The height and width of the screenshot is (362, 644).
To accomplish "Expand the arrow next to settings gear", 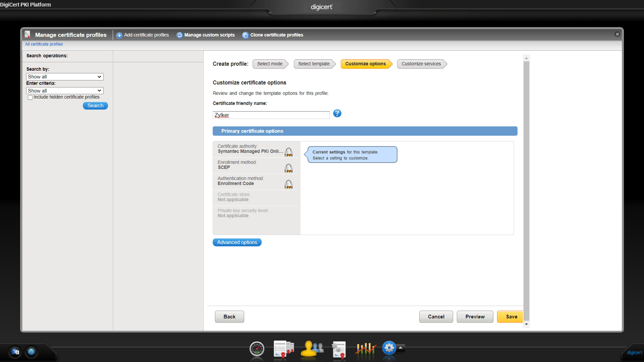I will [x=400, y=348].
